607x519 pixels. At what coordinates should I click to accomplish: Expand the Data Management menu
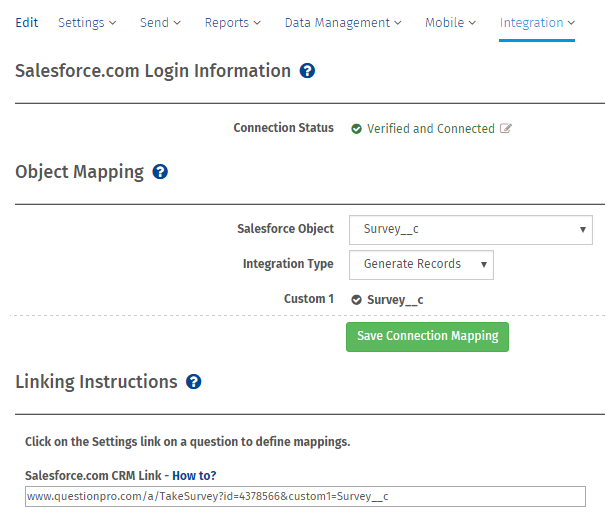343,23
